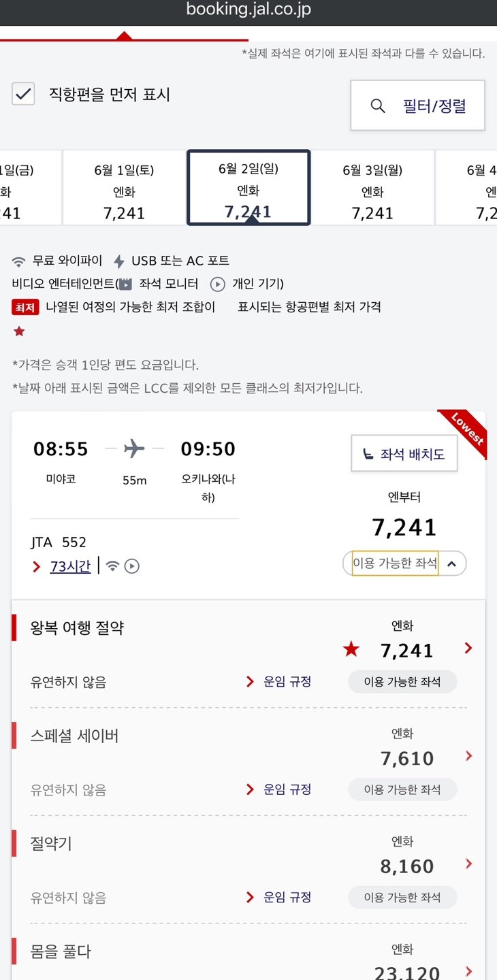Click the Wi-Fi icon beside JTA 552
Screen dimensions: 497x980
[113, 566]
